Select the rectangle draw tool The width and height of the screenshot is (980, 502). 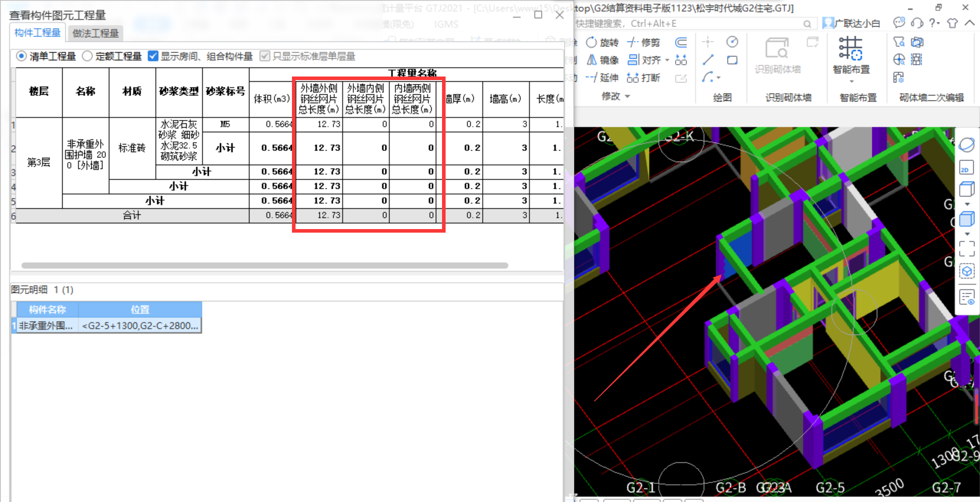732,60
